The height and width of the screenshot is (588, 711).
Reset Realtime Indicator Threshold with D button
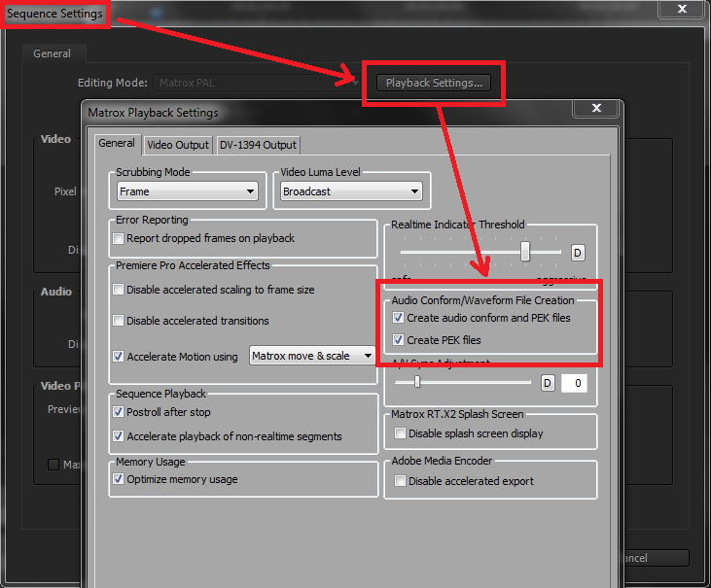click(577, 253)
